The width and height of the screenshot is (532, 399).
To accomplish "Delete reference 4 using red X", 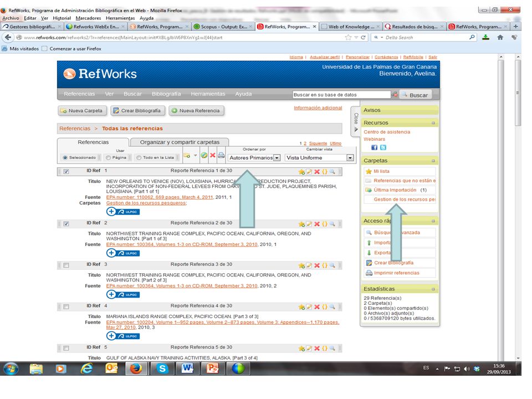I will click(x=317, y=306).
